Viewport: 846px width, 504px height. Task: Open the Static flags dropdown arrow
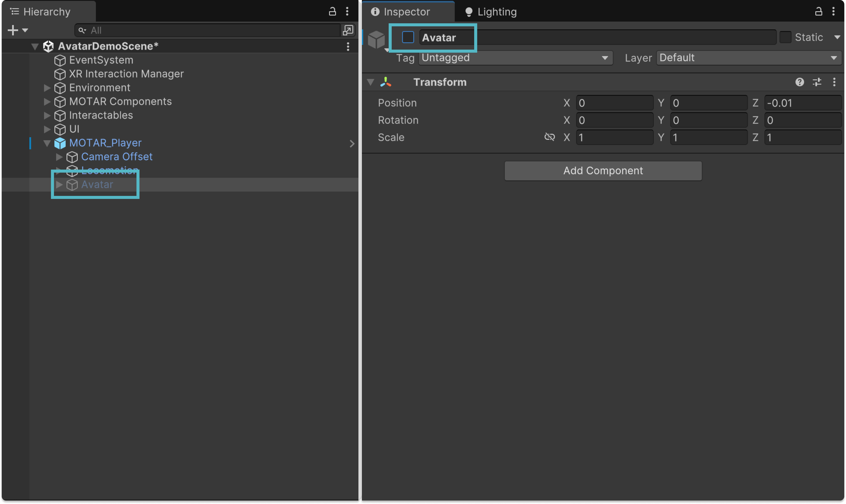click(x=837, y=37)
